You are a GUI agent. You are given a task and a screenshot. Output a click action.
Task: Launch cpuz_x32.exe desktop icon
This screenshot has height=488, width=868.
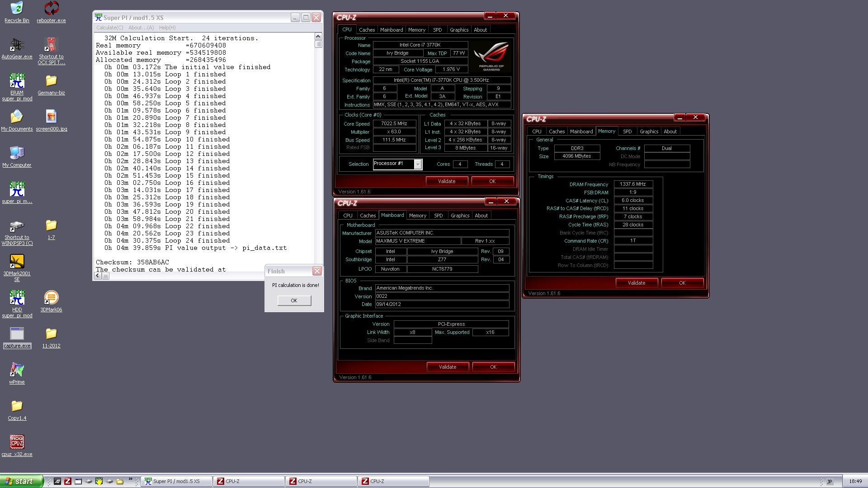pyautogui.click(x=17, y=446)
